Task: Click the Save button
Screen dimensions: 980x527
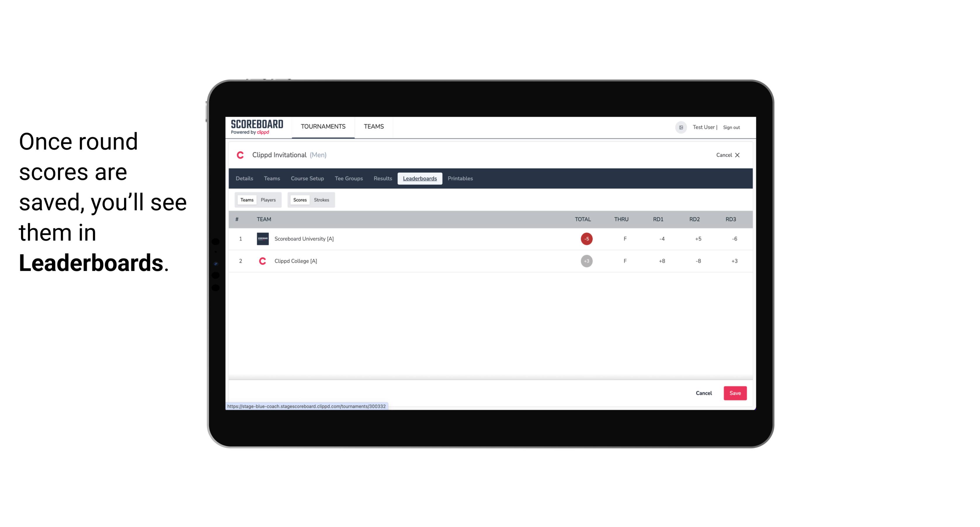Action: (734, 393)
